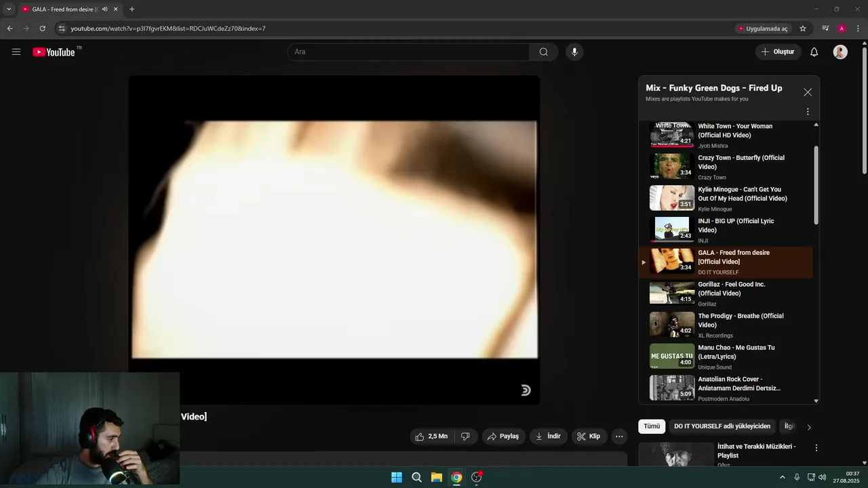Select Gorillaz - Feel Good Inc. in playlist

pos(726,293)
